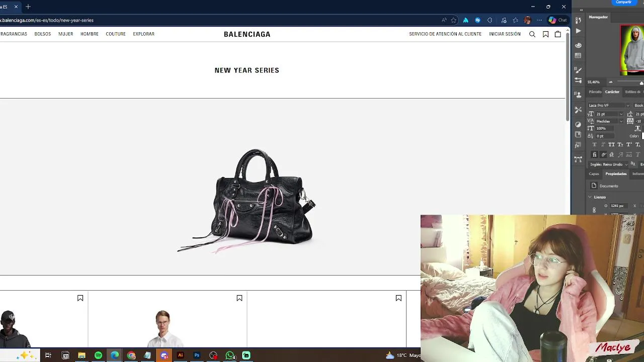Open Adobe Illustrator from the taskbar
Viewport: 644px width, 362px height.
pyautogui.click(x=180, y=355)
